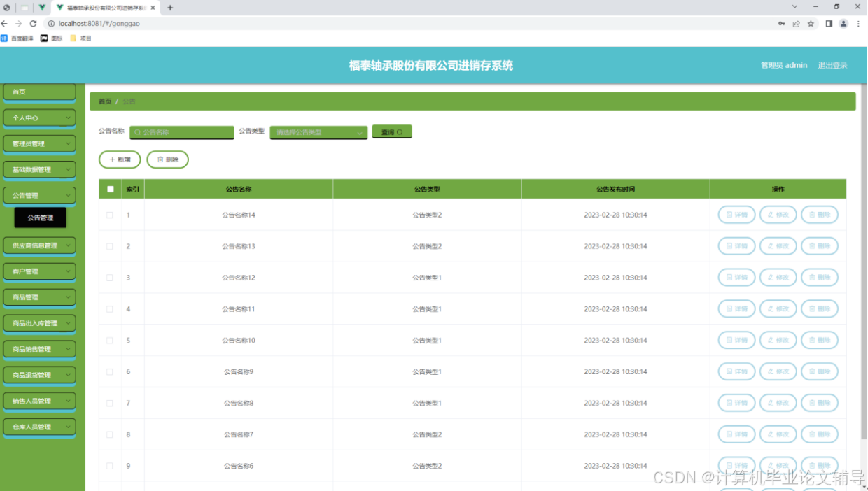The width and height of the screenshot is (868, 491).
Task: Check the box for row 公告名称9
Action: [110, 372]
